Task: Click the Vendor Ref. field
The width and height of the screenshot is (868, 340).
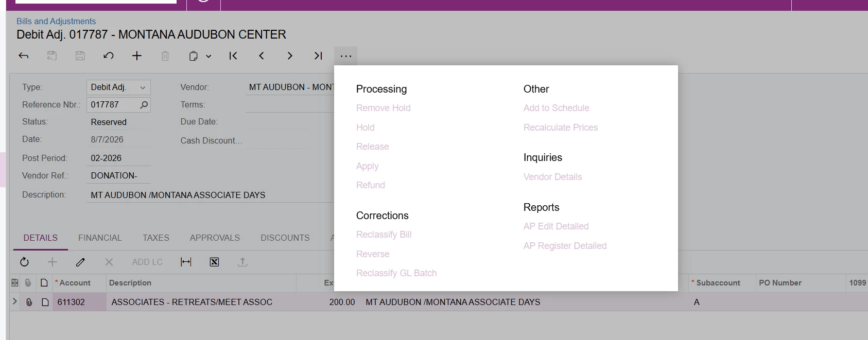Action: [x=118, y=175]
